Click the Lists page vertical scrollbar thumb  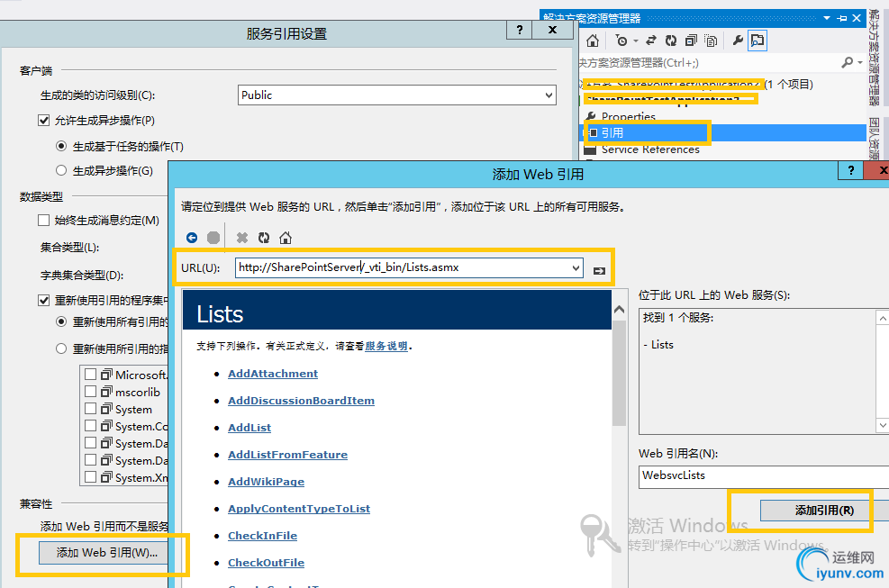tap(619, 371)
